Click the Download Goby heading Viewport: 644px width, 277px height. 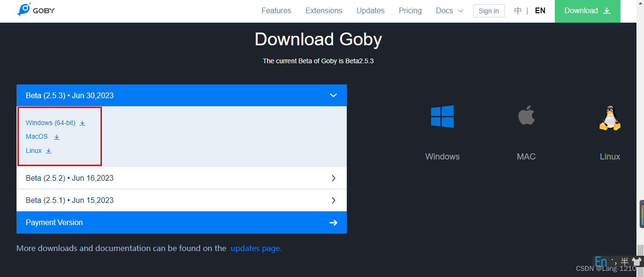(x=318, y=39)
